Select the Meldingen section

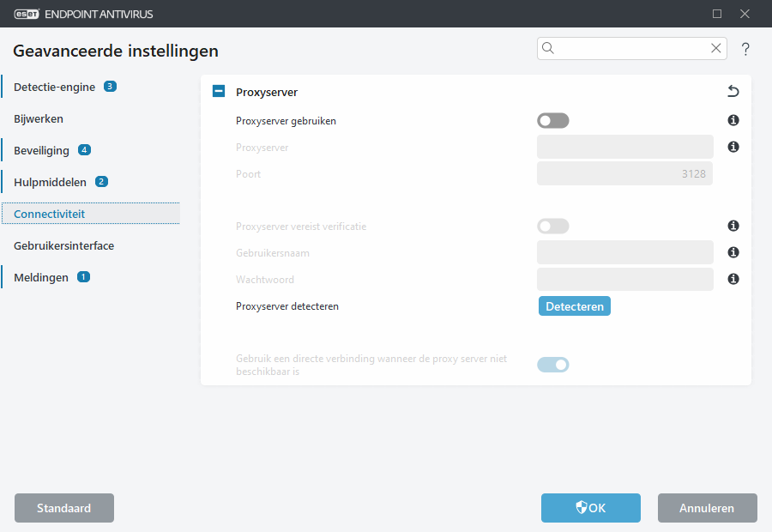click(x=40, y=277)
